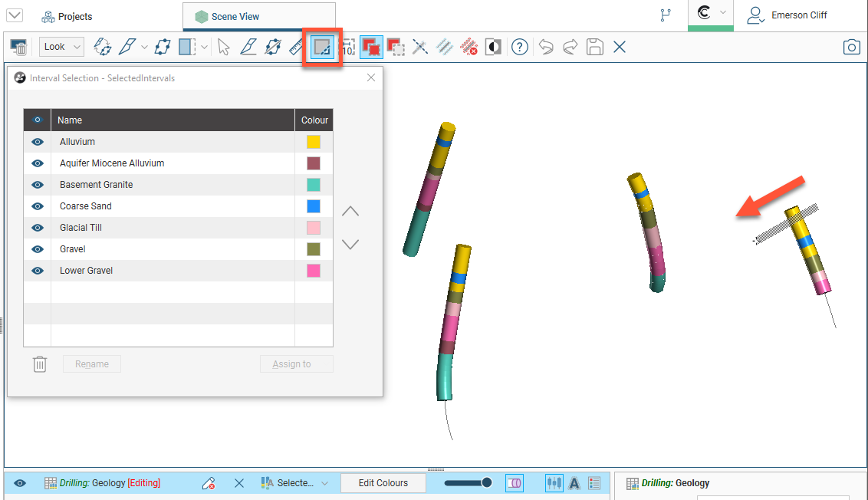868x500 pixels.
Task: Open the dropdown beside the Seequent logo
Action: click(x=722, y=13)
